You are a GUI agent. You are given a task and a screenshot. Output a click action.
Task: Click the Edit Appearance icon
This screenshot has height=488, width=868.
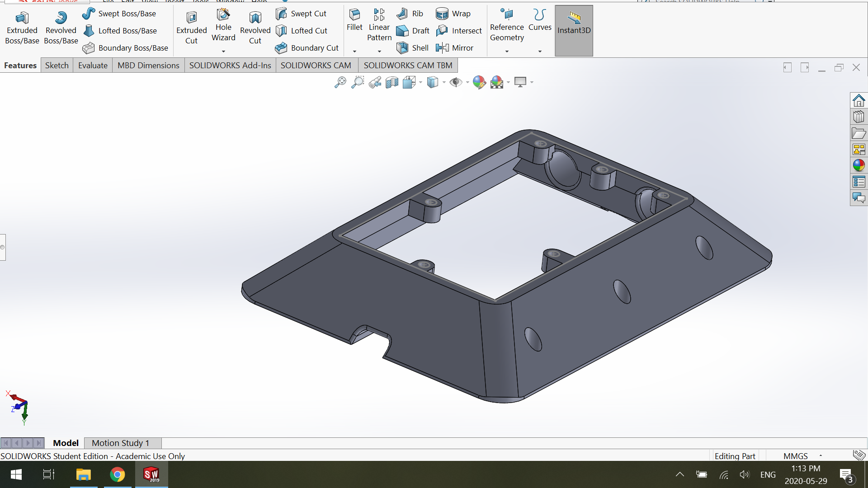tap(479, 82)
